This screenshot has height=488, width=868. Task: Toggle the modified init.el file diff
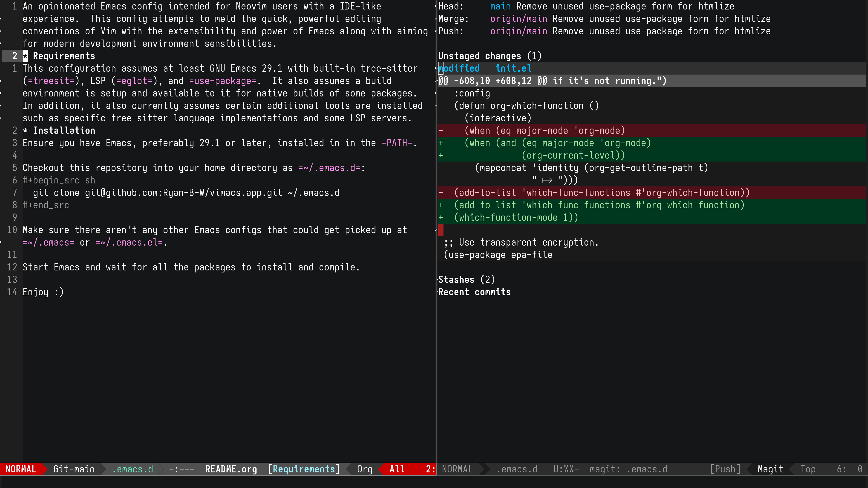[x=485, y=68]
